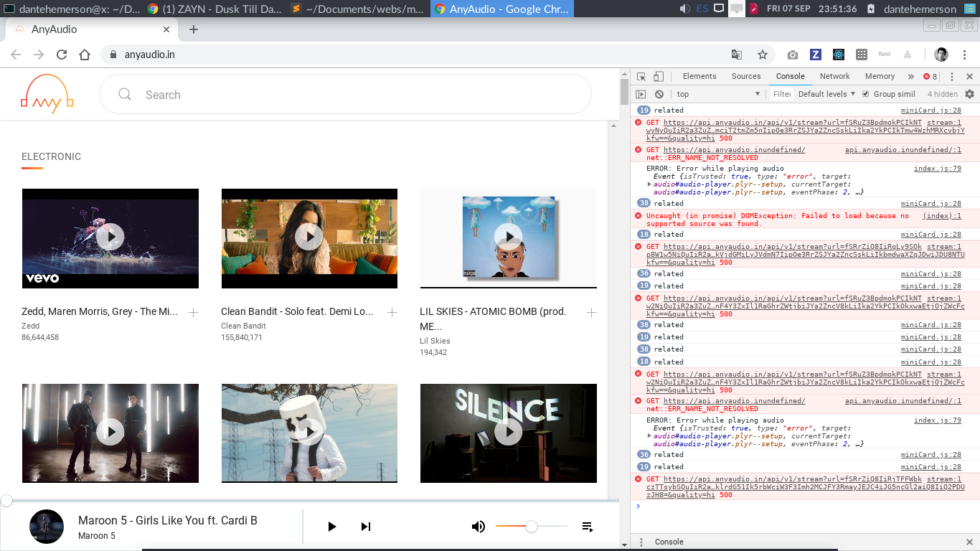
Task: Open the playlist queue icon
Action: 588,527
